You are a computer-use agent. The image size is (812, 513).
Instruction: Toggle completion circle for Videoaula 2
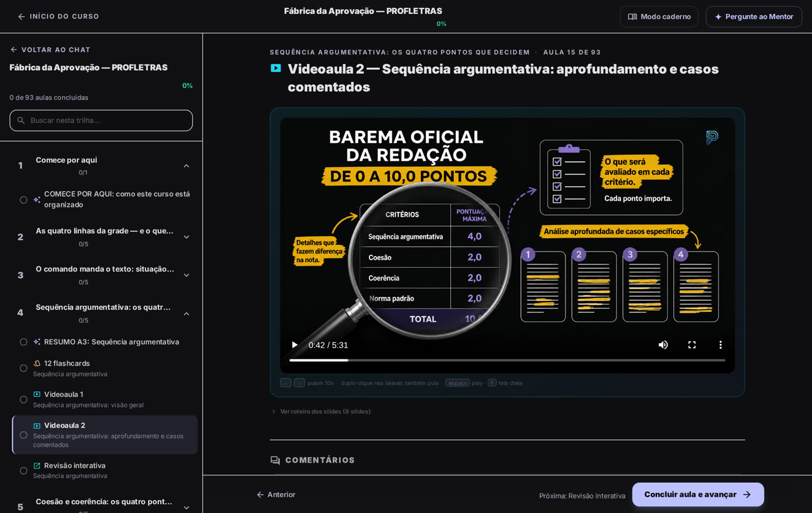23,435
